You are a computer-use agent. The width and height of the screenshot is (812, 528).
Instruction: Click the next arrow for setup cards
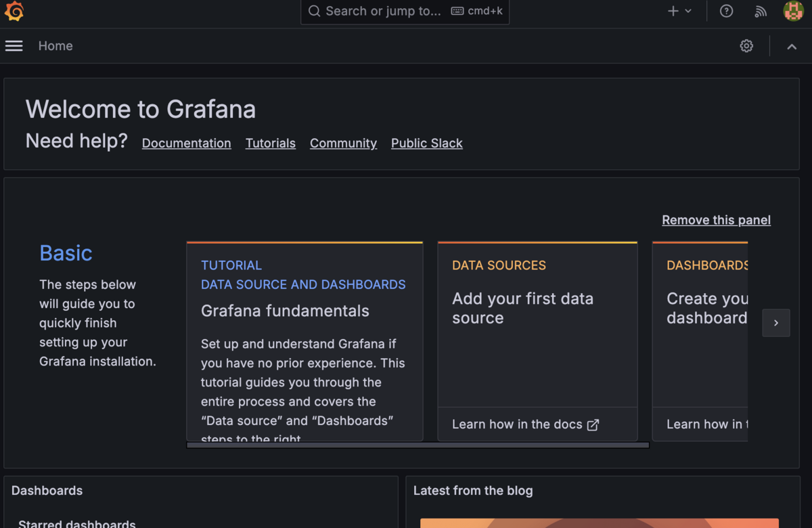pyautogui.click(x=776, y=323)
